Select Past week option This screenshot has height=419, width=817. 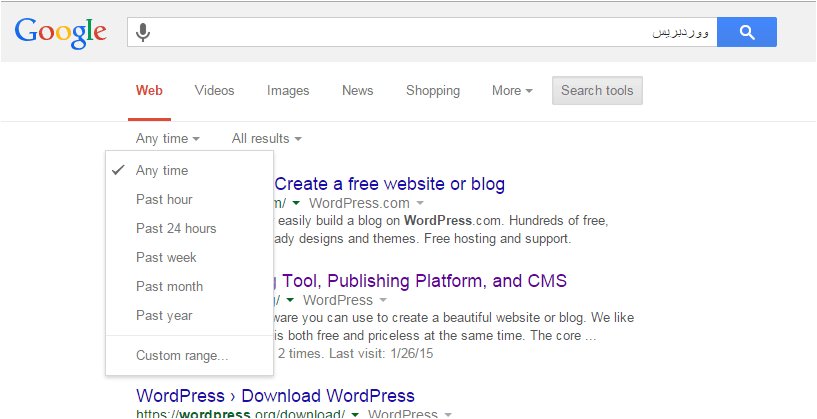pyautogui.click(x=189, y=257)
